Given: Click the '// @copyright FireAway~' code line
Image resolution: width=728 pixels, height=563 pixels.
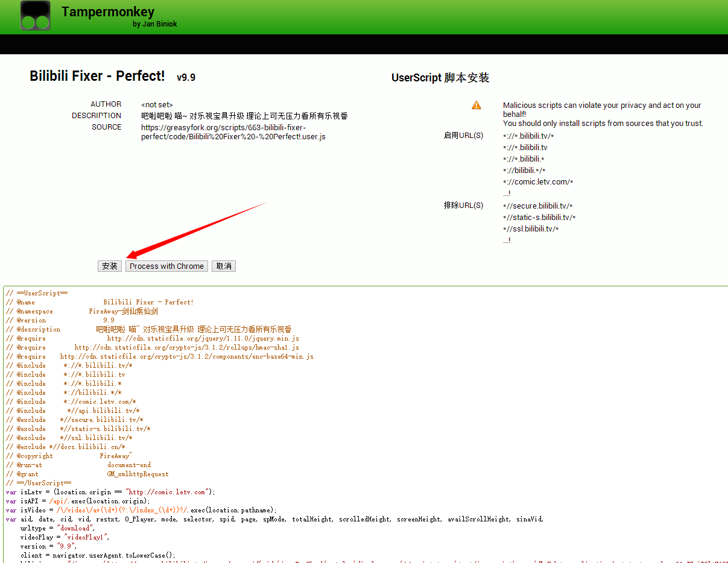Looking at the screenshot, I should [69, 456].
